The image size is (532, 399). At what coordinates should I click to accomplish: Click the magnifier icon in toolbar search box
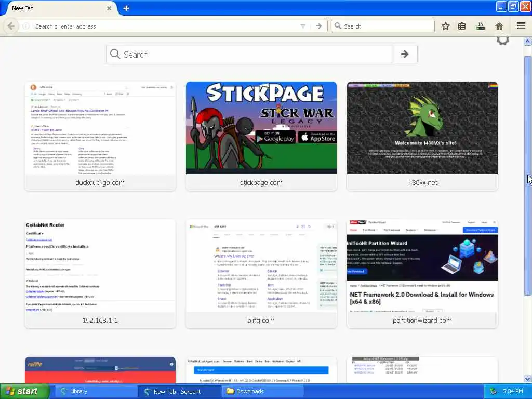(338, 26)
